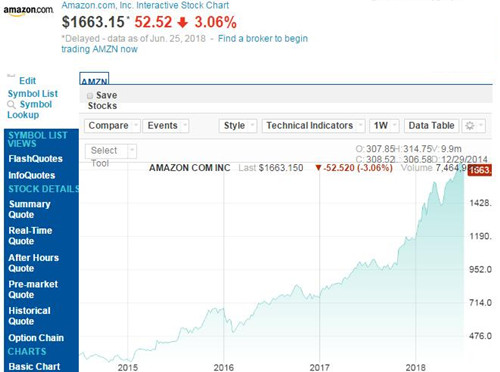The width and height of the screenshot is (500, 372).
Task: Click the Amazon.com logo
Action: [x=28, y=10]
